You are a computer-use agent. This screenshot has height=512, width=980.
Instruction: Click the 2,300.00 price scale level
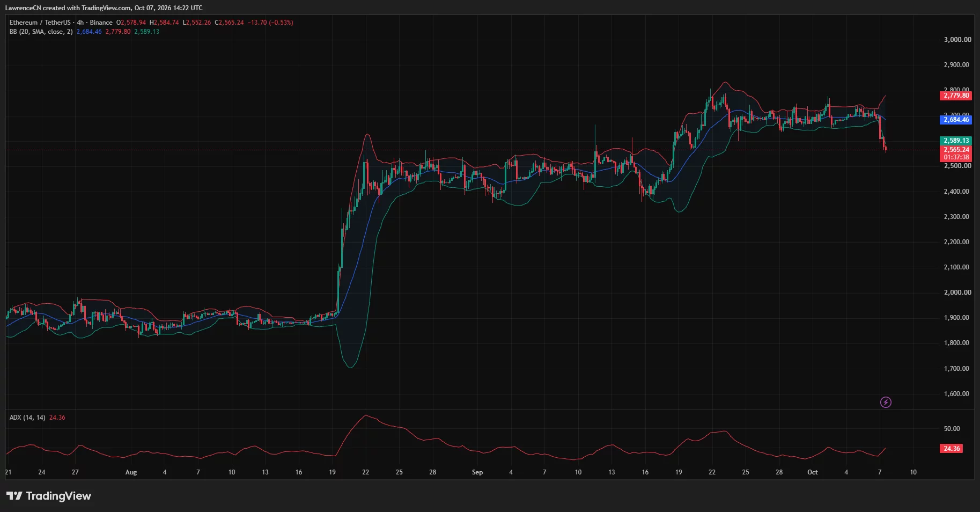click(957, 217)
